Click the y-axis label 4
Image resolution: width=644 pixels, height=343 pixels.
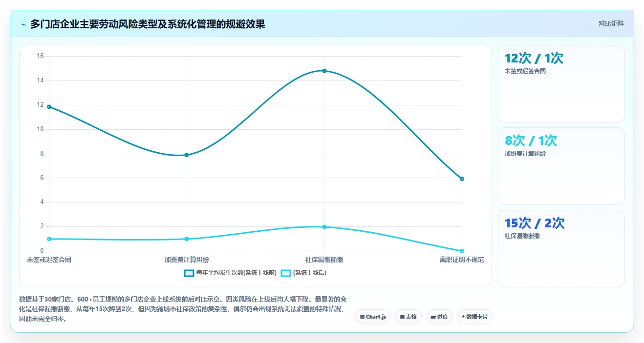[42, 202]
